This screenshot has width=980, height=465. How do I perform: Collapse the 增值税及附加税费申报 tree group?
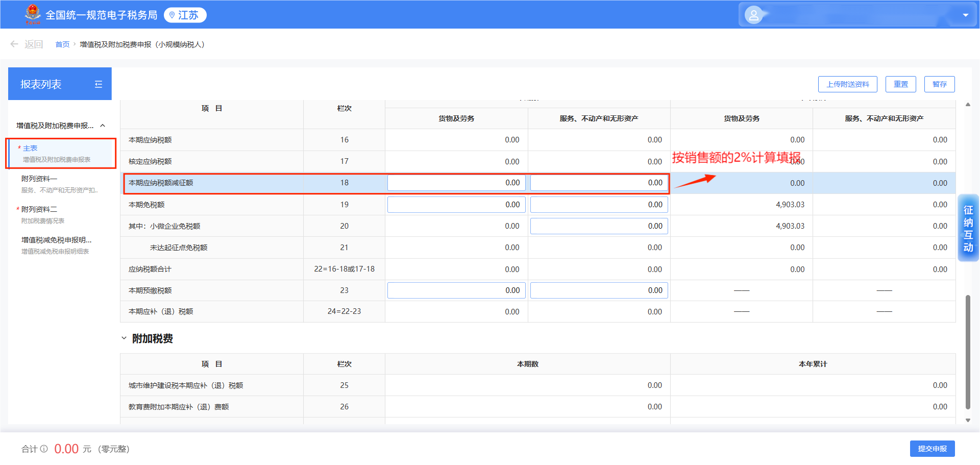tap(103, 126)
